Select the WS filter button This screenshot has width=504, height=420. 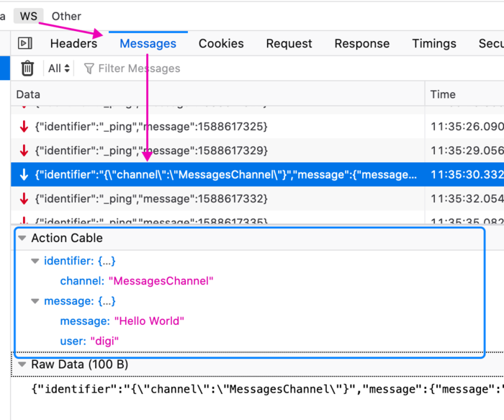click(x=30, y=16)
